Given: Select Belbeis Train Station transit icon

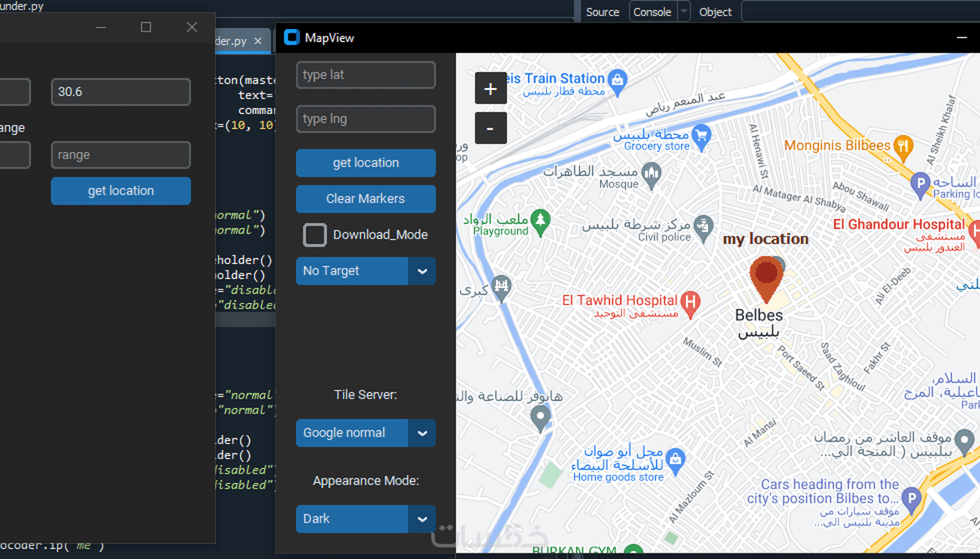Looking at the screenshot, I should 618,83.
